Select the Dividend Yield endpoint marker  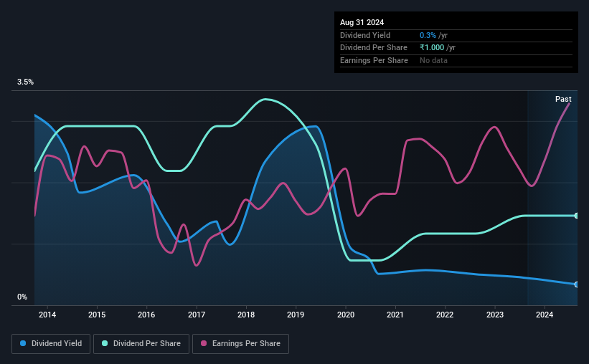(576, 284)
